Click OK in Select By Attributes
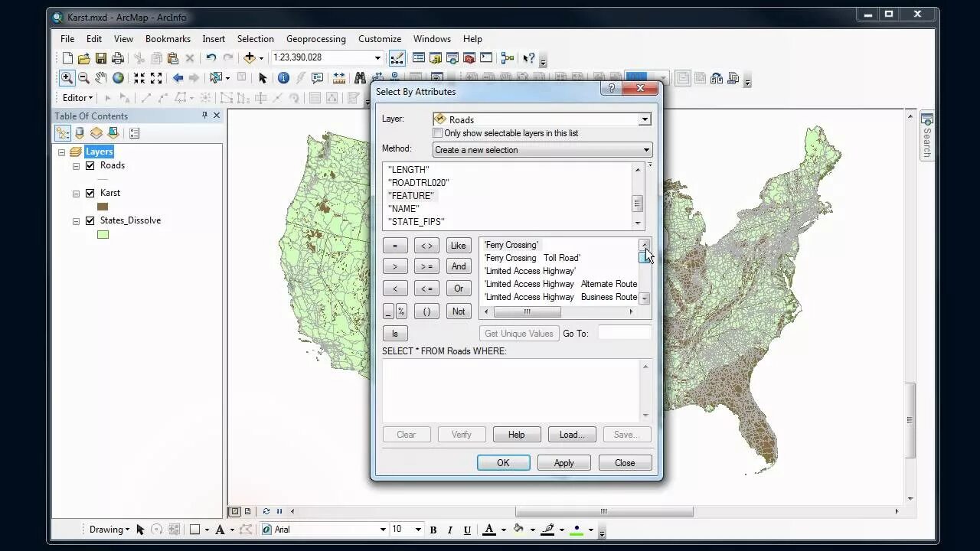This screenshot has width=980, height=551. pos(503,463)
